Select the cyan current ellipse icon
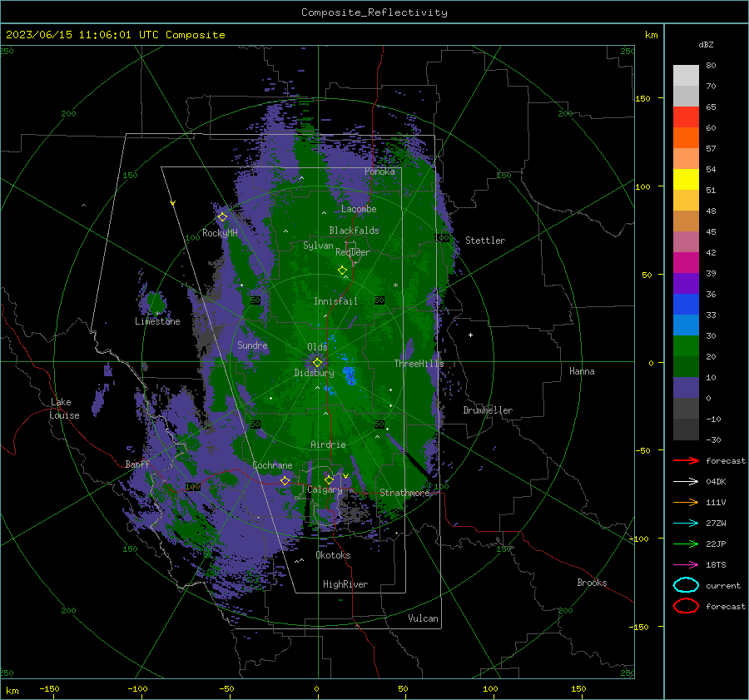Image resolution: width=749 pixels, height=700 pixels. (686, 585)
